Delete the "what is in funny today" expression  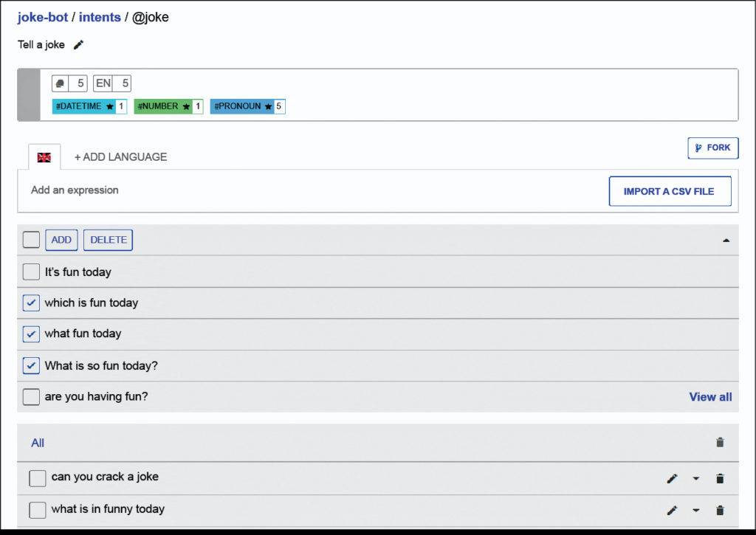click(720, 510)
